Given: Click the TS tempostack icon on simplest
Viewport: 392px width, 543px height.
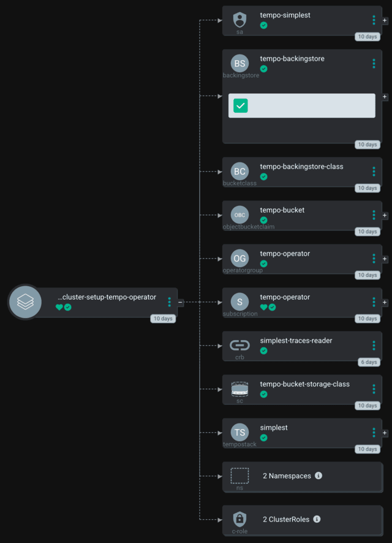Looking at the screenshot, I should click(x=239, y=432).
